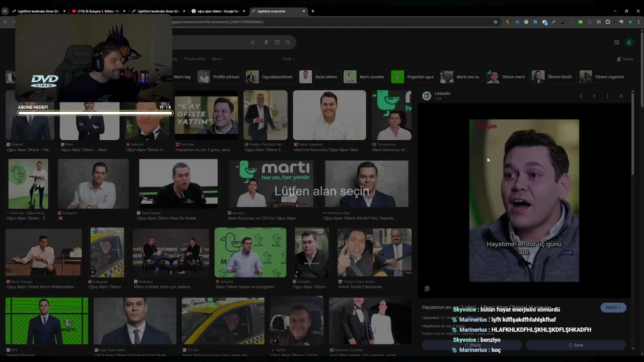Expand the Tools dropdown

(288, 59)
